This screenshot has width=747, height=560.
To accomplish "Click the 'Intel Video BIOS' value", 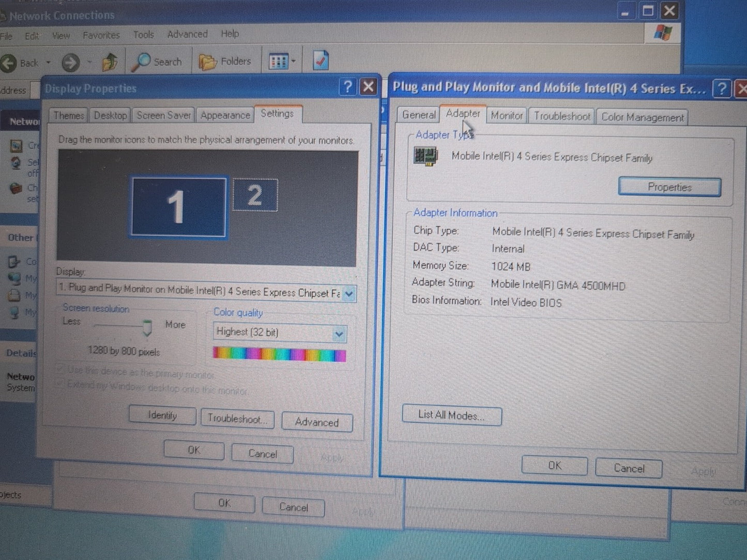I will coord(526,302).
